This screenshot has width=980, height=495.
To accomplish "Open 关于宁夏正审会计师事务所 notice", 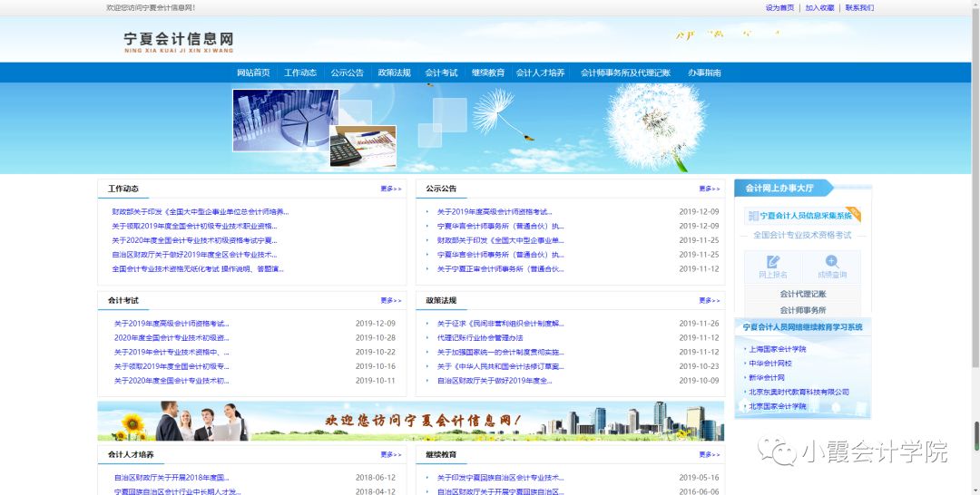I will click(500, 269).
